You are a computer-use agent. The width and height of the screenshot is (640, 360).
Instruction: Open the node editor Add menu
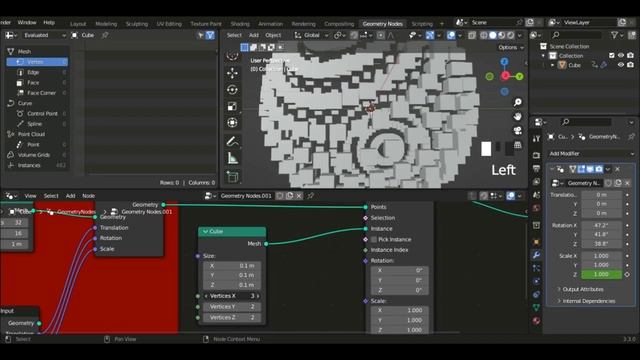71,196
